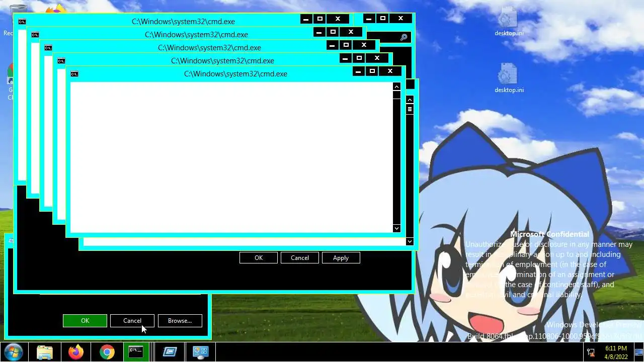The height and width of the screenshot is (362, 644).
Task: Click scrollbar thumb with grip lines in the background window
Action: tap(410, 109)
